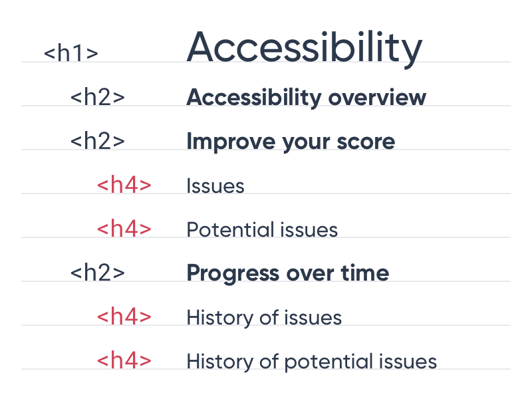Click the Issues subheading text
Screen dimensions: 532x399
[x=215, y=186]
